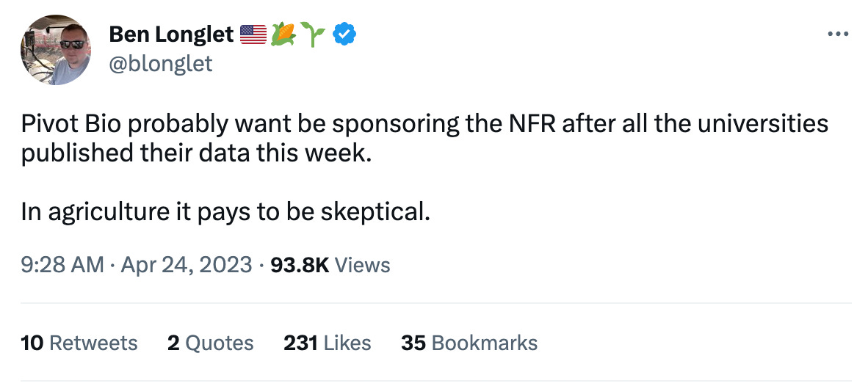
Task: View the 10 Retweets list
Action: coord(79,343)
